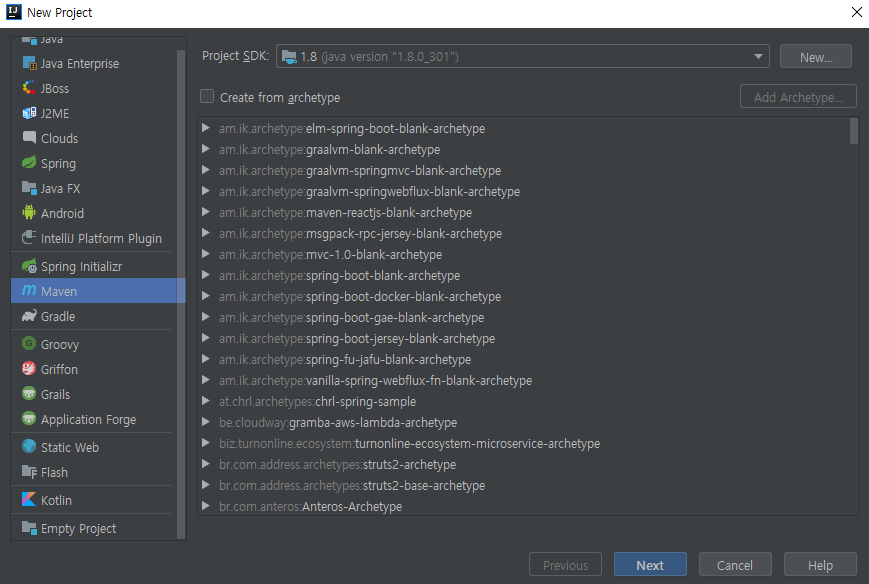Expand elm-spring-boot-blank-archetype node
The image size is (869, 584).
point(206,128)
